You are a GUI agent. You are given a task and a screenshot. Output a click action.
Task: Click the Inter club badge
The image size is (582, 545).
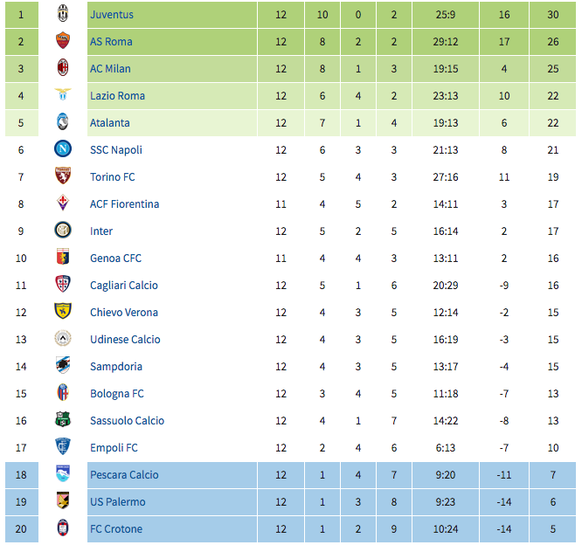pos(63,231)
